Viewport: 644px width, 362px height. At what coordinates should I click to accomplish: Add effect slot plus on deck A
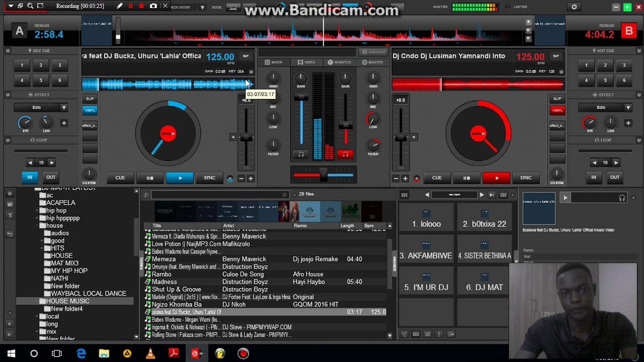[64, 123]
